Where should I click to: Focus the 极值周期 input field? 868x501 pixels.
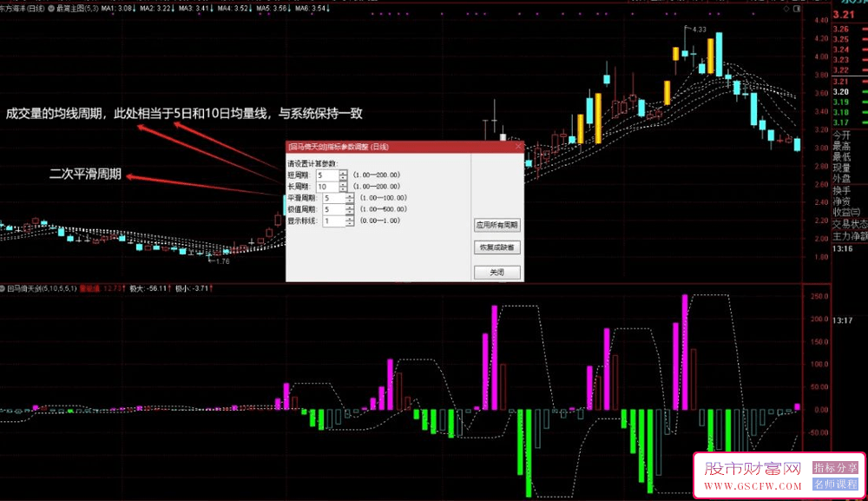coord(334,210)
